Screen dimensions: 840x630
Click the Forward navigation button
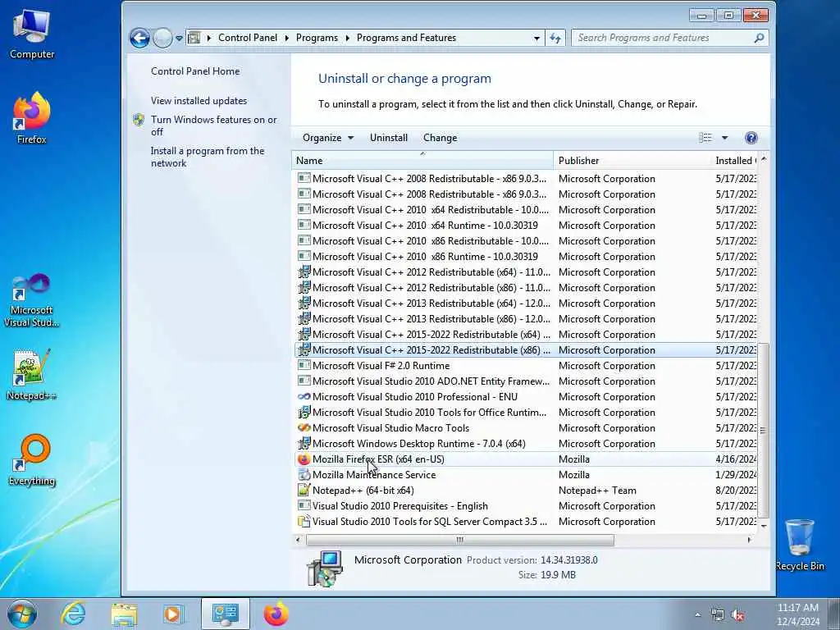[x=163, y=38]
